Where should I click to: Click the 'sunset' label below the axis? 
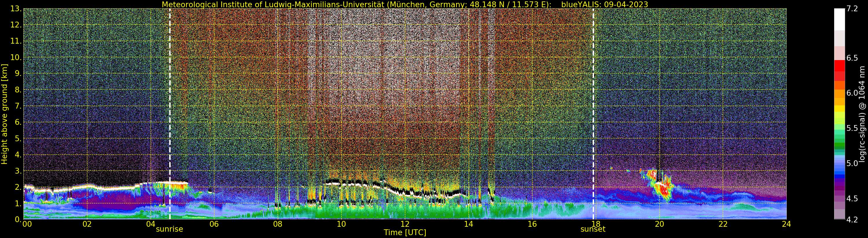point(593,229)
